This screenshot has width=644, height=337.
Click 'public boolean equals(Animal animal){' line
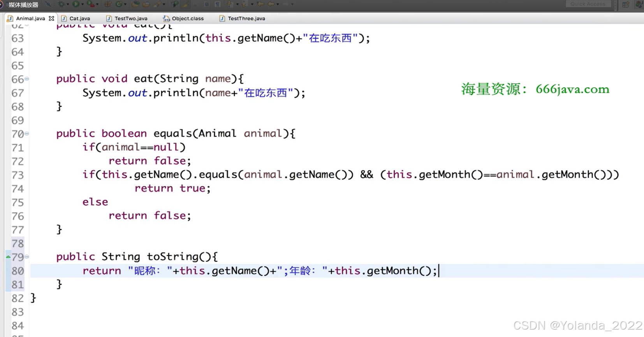[x=176, y=134]
